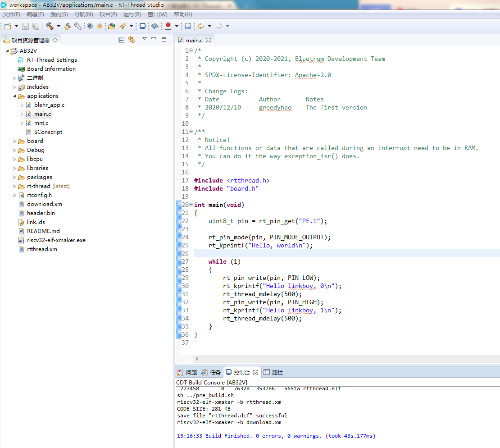Select riscv32-elf-xmaker.exe file
500x448 pixels.
tap(56, 240)
